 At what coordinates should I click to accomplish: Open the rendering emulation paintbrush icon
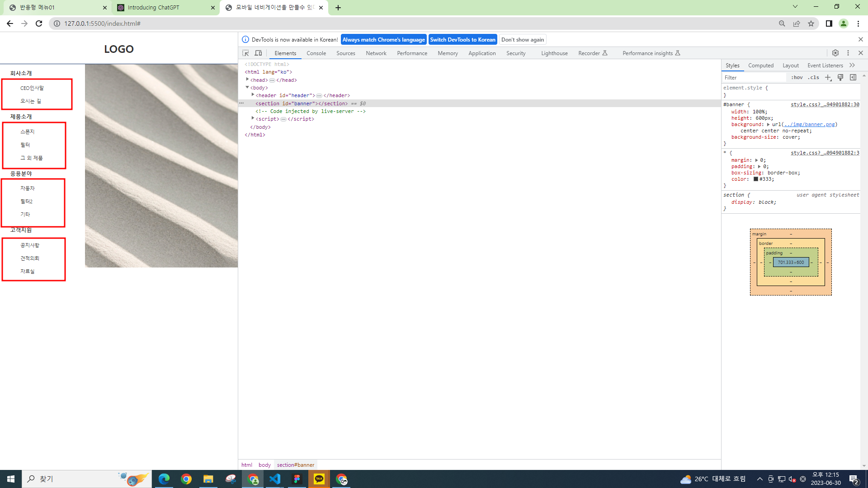tap(840, 77)
